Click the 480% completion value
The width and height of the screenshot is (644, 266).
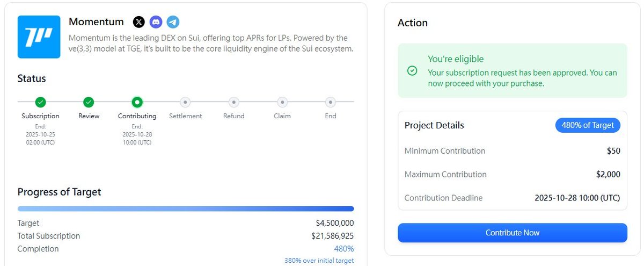click(x=344, y=249)
